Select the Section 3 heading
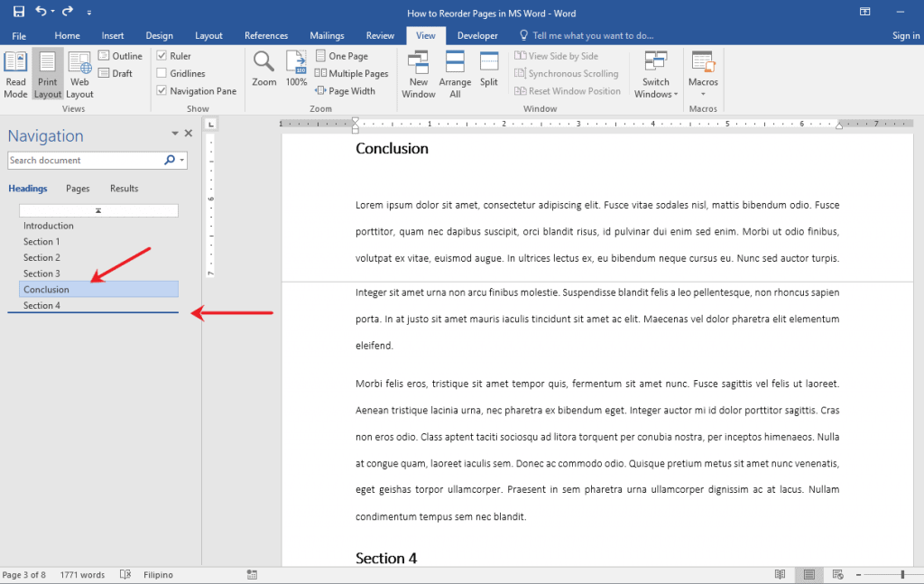Screen dimensions: 924x584 (42, 273)
